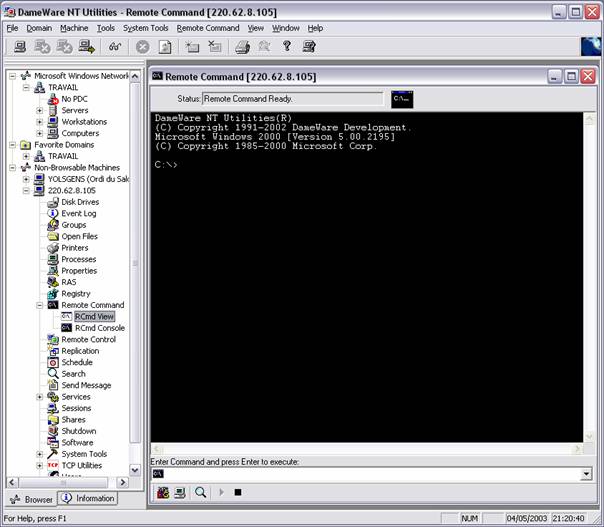Select the Schedule tree item
Viewport: 604px width, 527px height.
[x=77, y=362]
